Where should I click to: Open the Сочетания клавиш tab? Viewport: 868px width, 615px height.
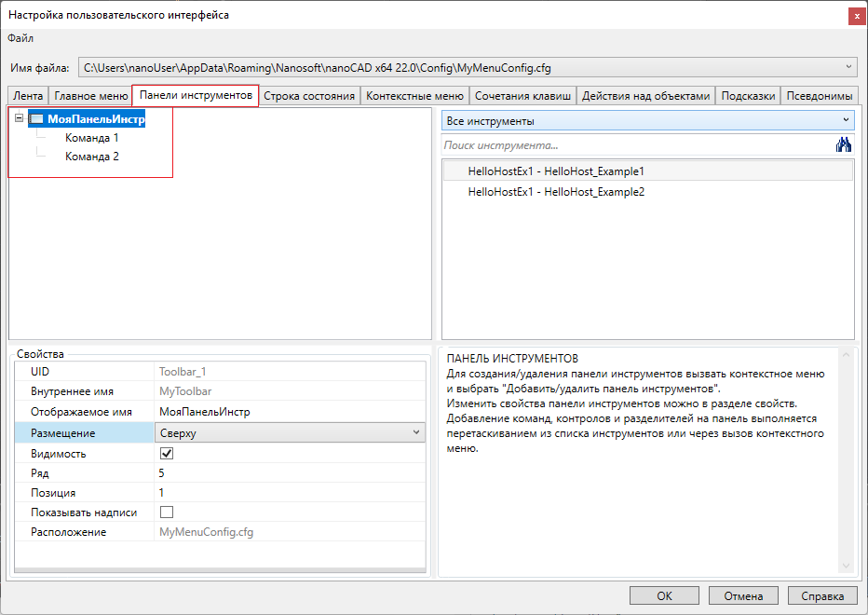(x=522, y=96)
